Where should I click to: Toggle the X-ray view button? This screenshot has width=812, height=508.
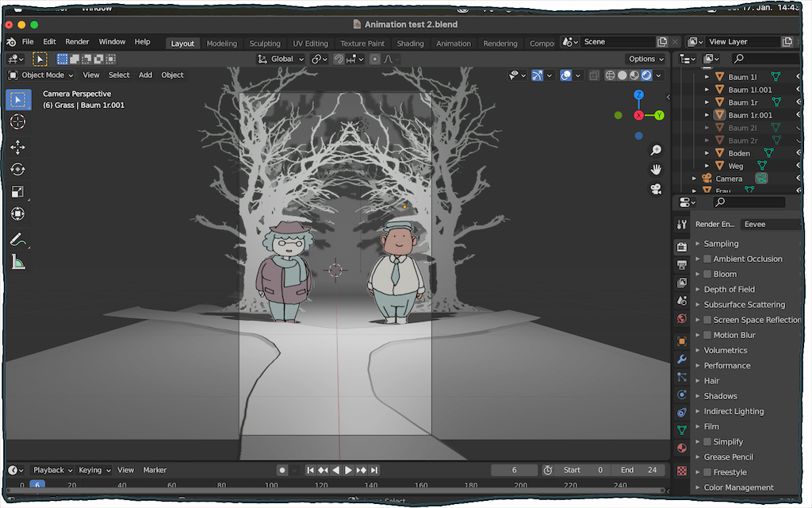click(x=594, y=75)
